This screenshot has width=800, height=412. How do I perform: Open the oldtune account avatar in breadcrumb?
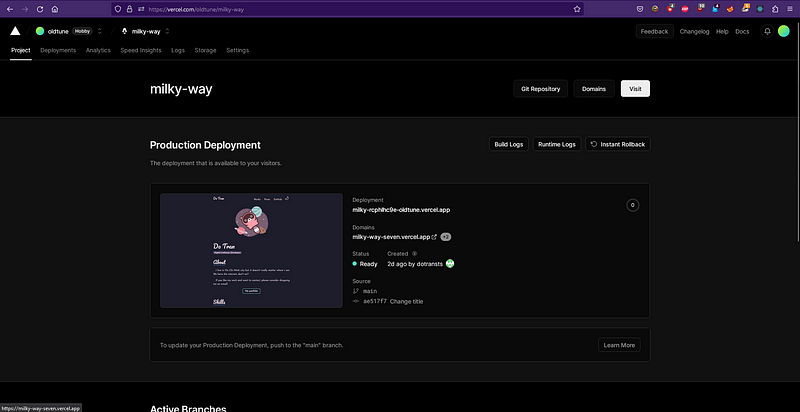tap(40, 31)
